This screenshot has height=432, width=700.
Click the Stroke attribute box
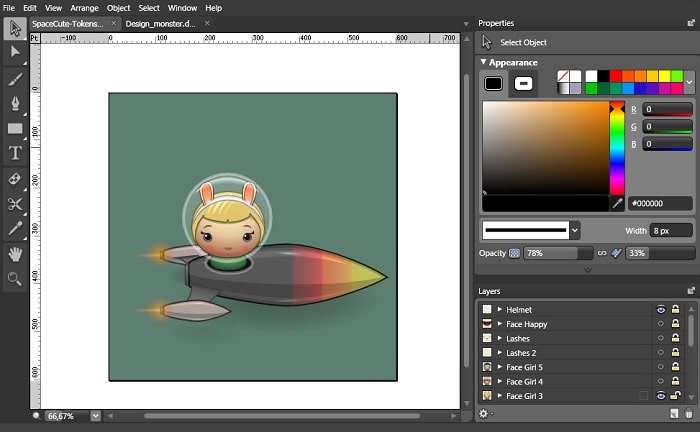[x=523, y=83]
